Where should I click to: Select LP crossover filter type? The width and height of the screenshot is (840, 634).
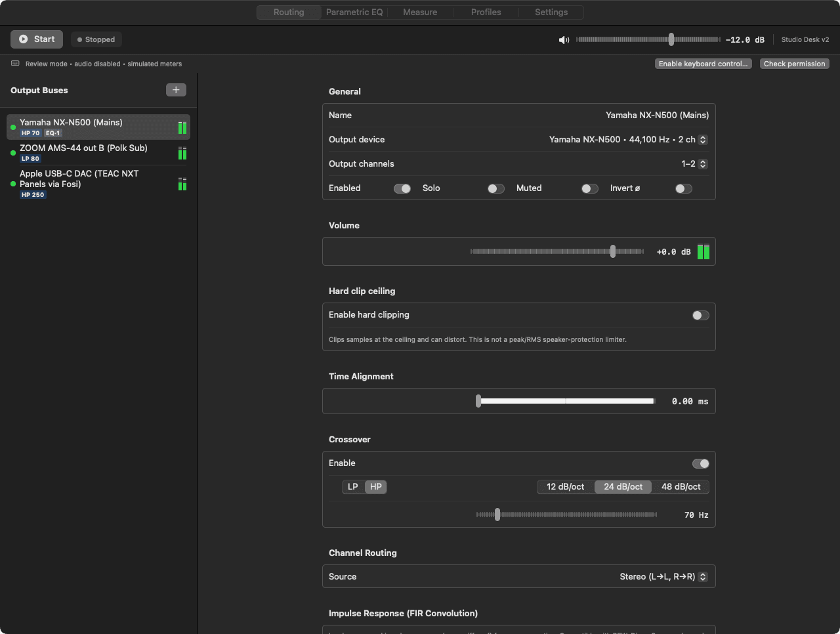[353, 487]
